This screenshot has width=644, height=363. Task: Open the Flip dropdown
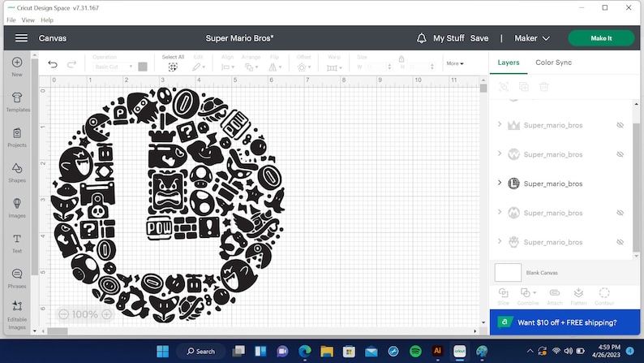point(275,67)
